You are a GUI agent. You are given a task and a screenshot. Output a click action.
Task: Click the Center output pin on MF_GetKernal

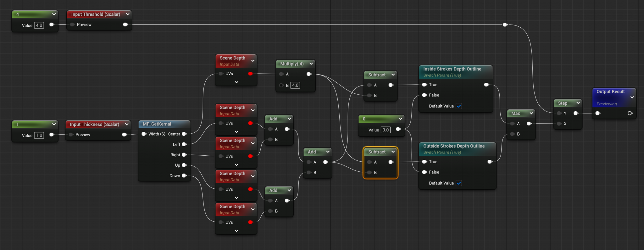[x=184, y=134]
